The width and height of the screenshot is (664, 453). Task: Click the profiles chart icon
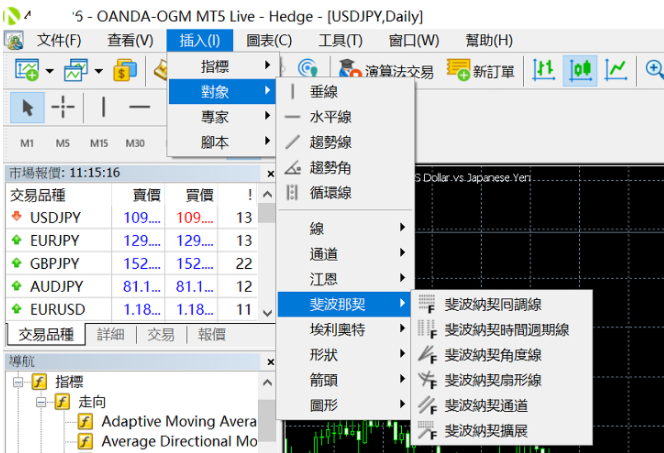coord(76,70)
